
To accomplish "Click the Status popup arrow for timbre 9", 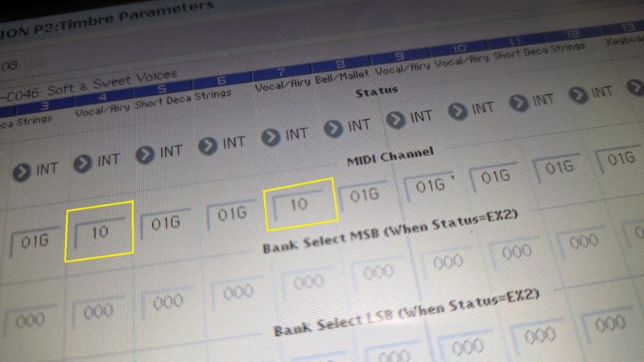I will (396, 118).
